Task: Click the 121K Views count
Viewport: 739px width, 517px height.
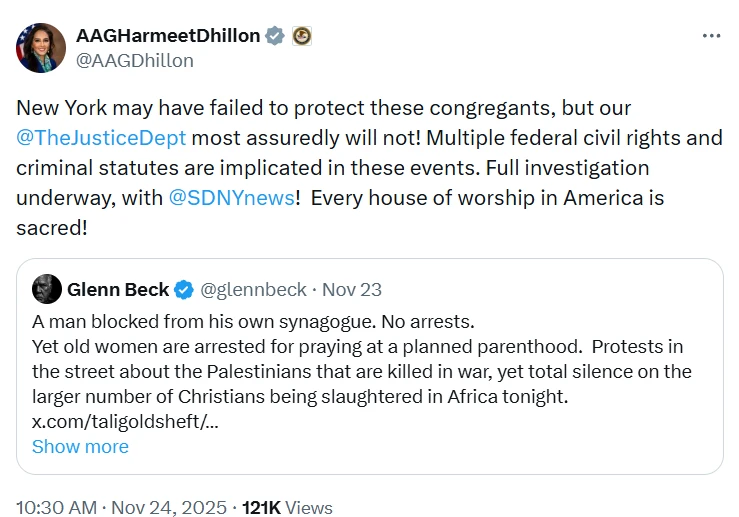Action: 287,507
